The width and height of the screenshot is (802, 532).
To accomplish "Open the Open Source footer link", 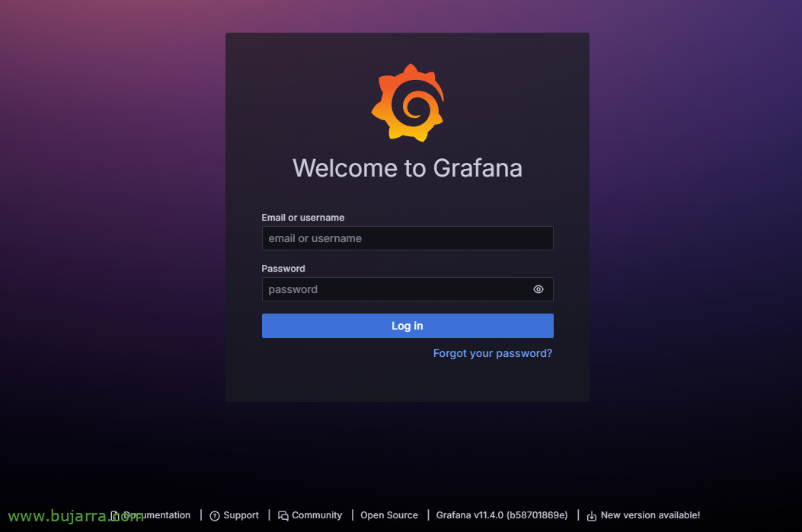I will [388, 515].
